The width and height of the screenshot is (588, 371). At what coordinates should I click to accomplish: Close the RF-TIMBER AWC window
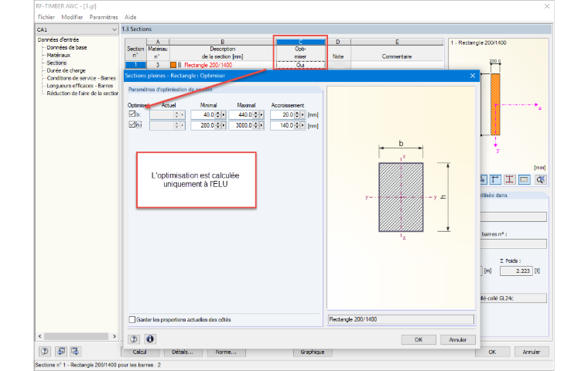pos(547,6)
